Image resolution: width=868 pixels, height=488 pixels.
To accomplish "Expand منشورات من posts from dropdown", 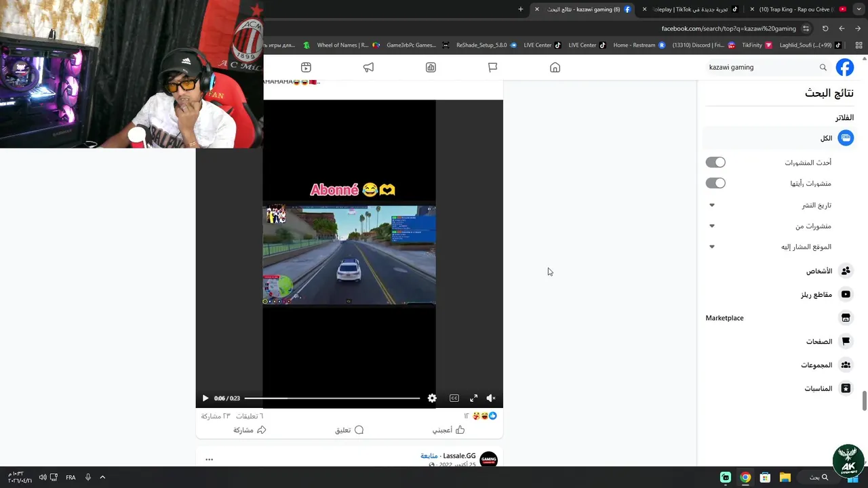I will coord(712,226).
